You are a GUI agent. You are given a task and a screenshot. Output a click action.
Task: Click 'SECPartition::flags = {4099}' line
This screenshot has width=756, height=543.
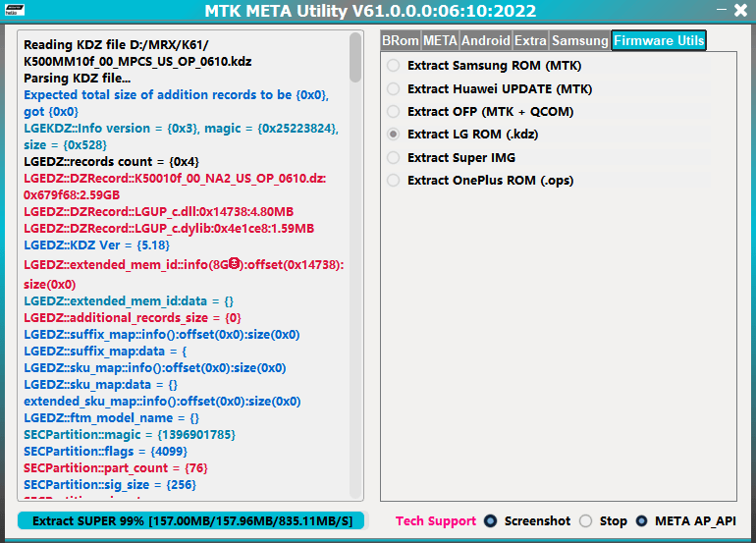tap(106, 452)
